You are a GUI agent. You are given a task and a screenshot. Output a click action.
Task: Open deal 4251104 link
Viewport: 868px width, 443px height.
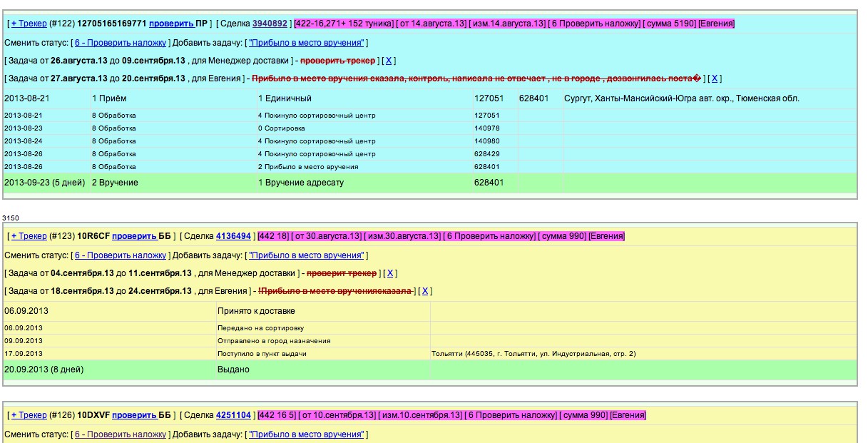[x=233, y=415]
